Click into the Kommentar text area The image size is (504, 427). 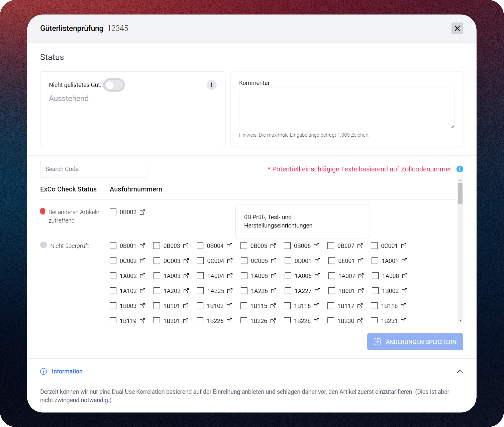(x=346, y=108)
